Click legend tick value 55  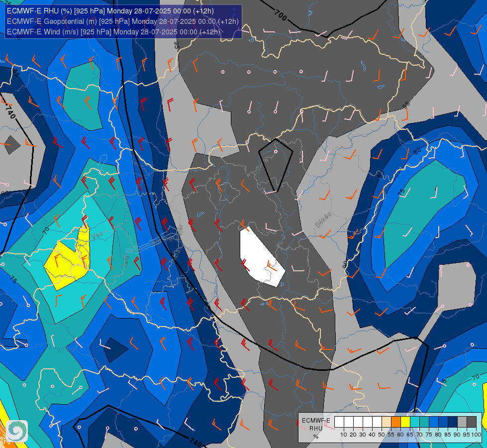[x=391, y=435]
